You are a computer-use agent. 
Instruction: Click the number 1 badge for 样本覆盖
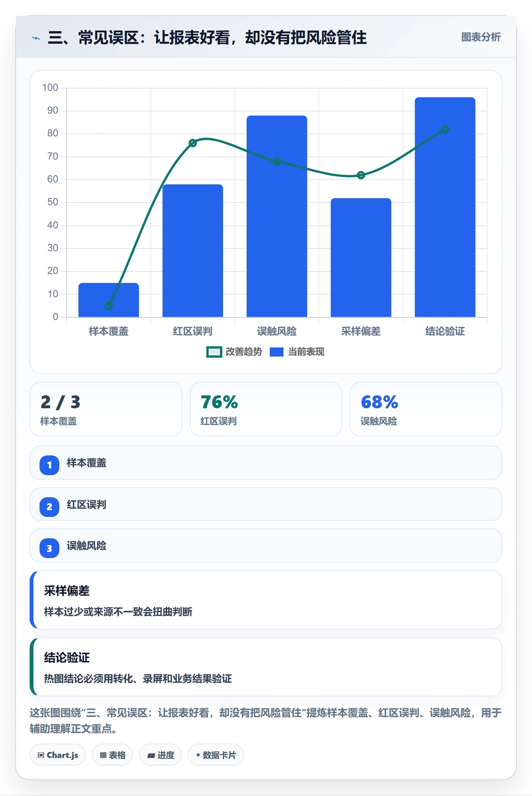tap(49, 465)
